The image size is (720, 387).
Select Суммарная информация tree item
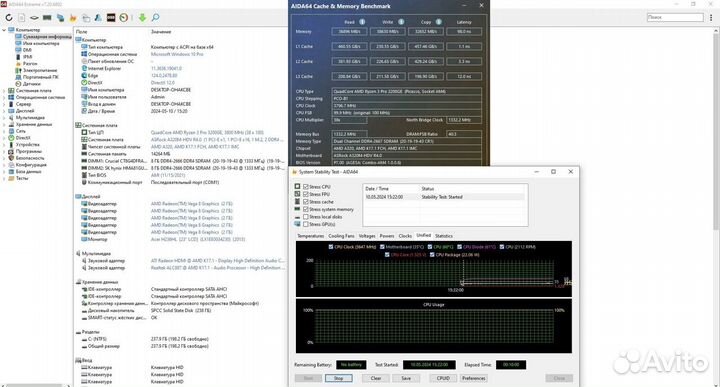47,36
